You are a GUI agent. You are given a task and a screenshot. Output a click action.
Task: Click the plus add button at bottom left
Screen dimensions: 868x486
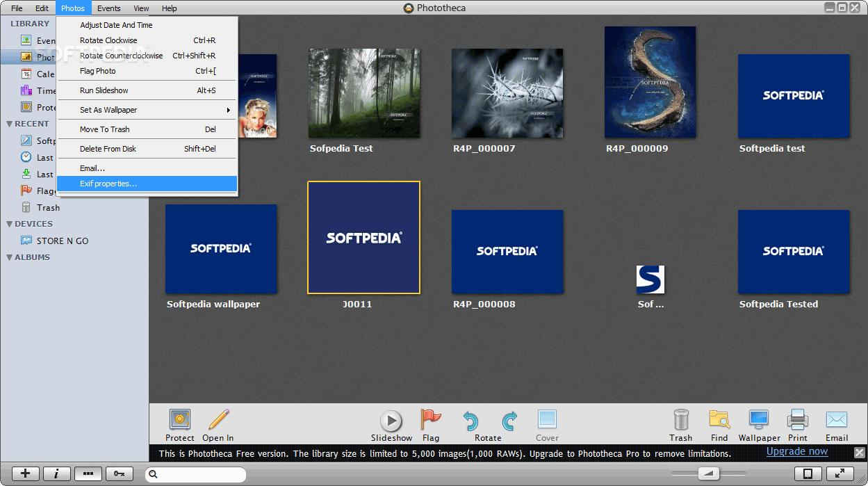tap(26, 473)
